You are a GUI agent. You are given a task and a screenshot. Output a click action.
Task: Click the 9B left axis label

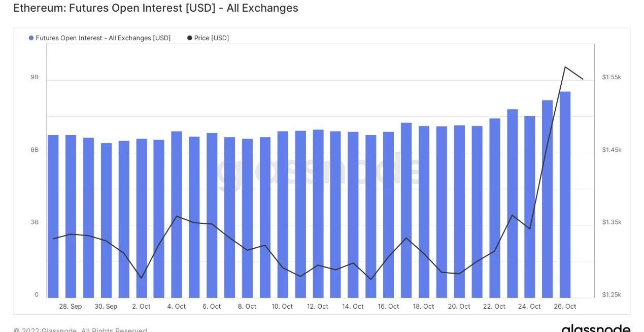click(x=35, y=77)
